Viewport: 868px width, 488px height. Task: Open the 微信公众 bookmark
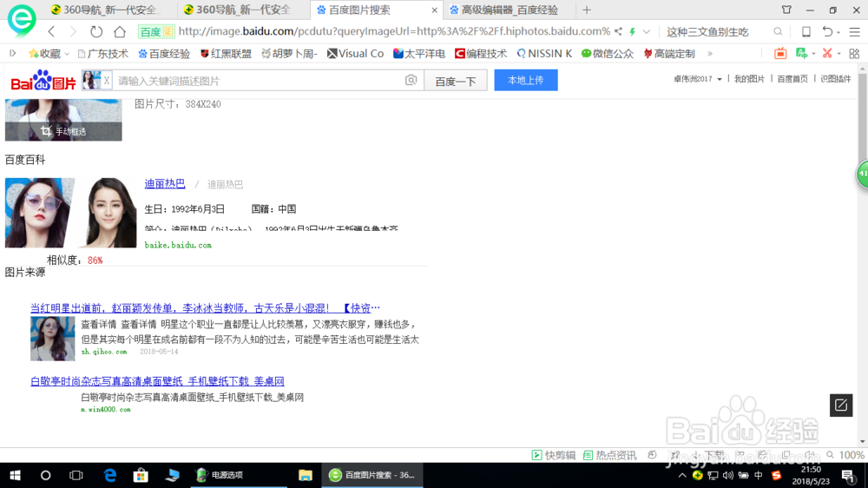pyautogui.click(x=608, y=53)
